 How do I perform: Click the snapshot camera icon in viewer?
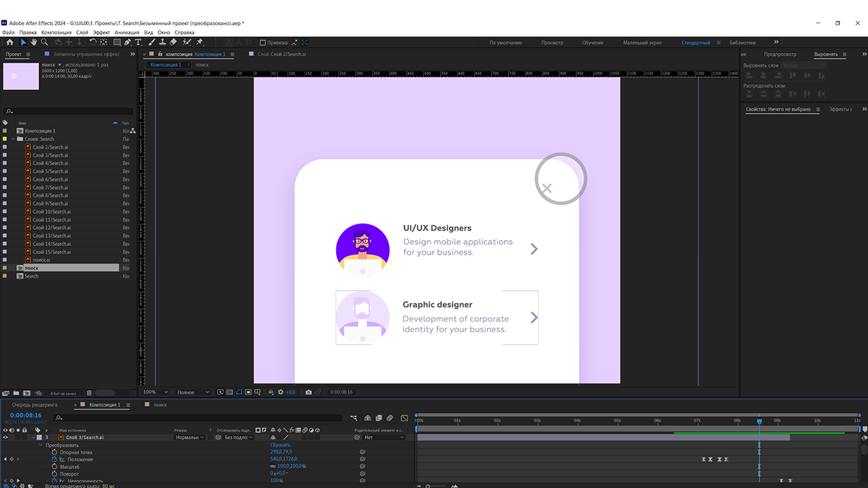[x=309, y=392]
